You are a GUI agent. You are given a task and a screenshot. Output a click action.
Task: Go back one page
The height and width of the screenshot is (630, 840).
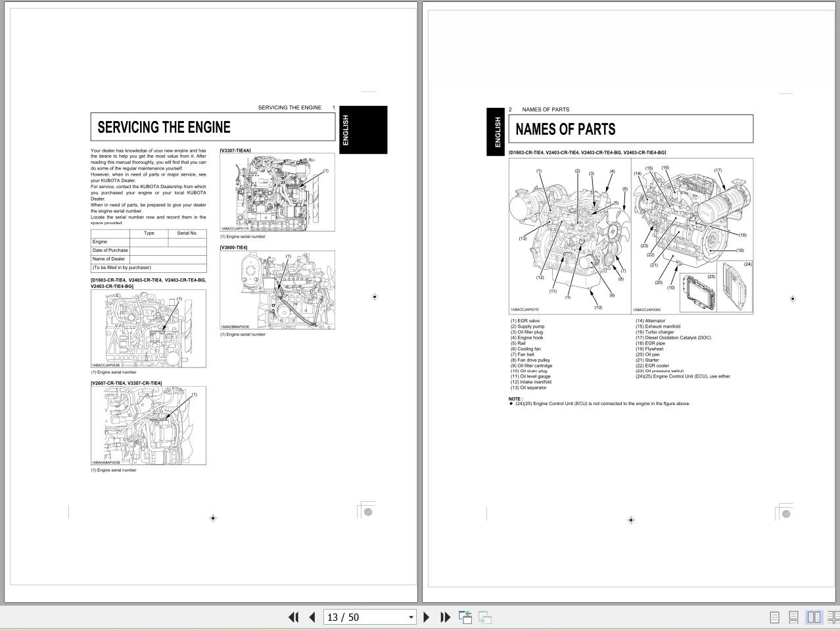(312, 617)
